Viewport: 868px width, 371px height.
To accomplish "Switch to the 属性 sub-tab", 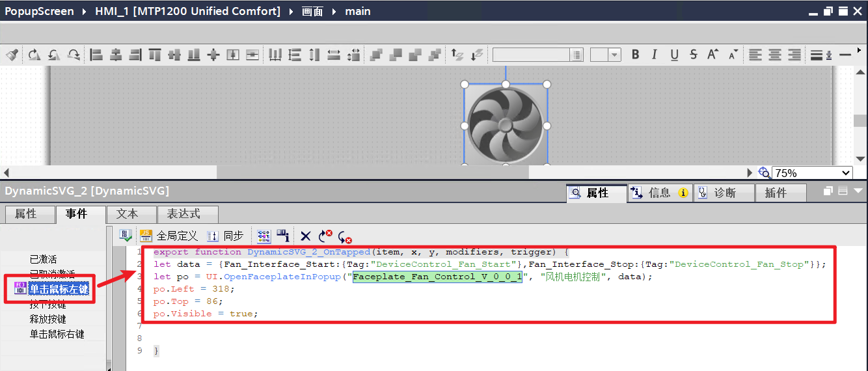I will click(26, 214).
